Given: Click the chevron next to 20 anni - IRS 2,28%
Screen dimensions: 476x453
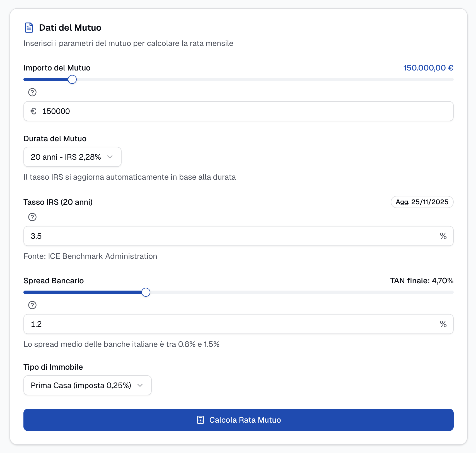Looking at the screenshot, I should click(x=110, y=157).
